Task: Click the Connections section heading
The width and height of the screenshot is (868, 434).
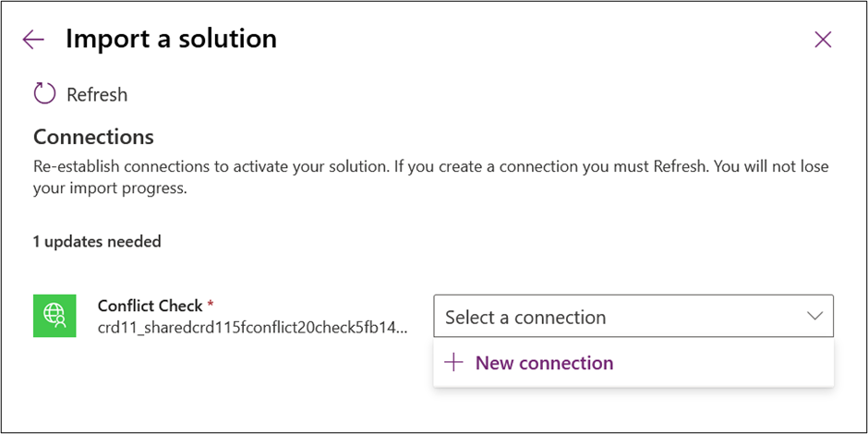Action: click(93, 136)
